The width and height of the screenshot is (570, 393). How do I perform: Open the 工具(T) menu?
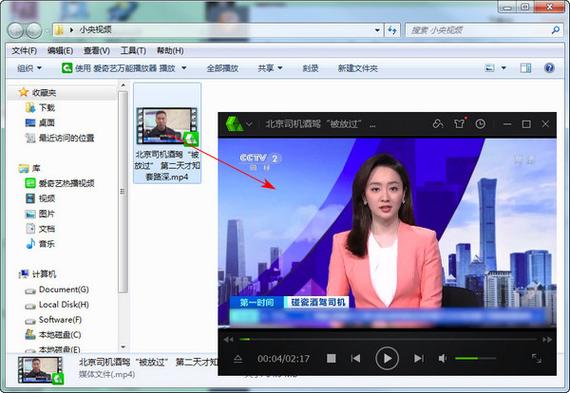coord(133,51)
